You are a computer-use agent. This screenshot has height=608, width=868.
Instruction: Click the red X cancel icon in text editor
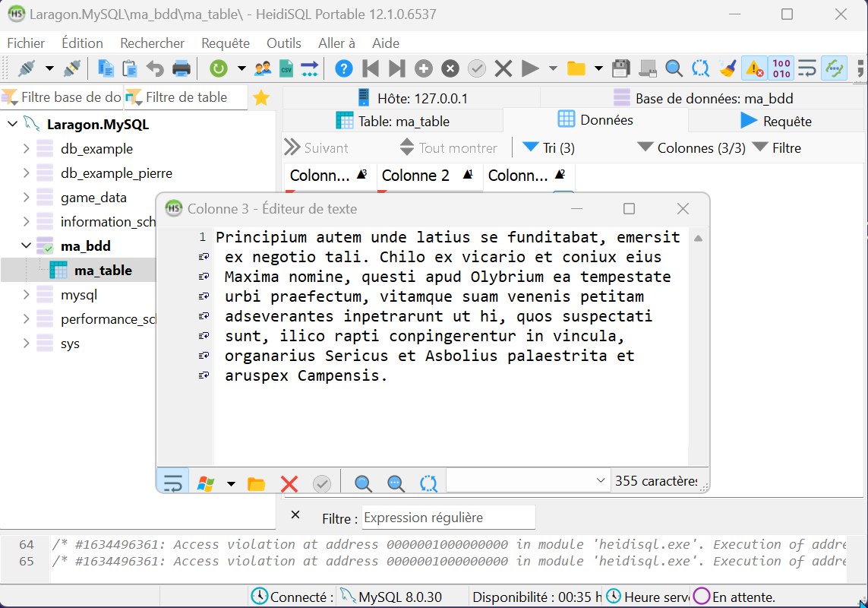[x=289, y=483]
